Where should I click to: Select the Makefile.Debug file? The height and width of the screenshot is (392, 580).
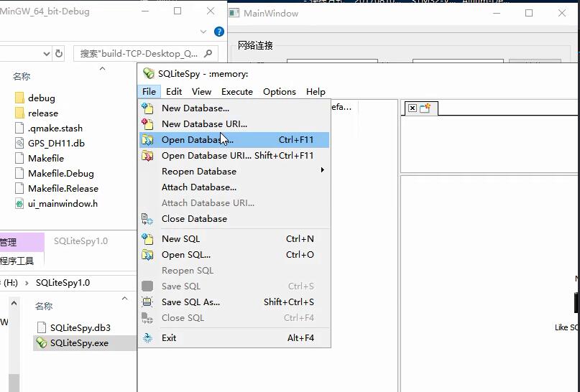point(60,173)
